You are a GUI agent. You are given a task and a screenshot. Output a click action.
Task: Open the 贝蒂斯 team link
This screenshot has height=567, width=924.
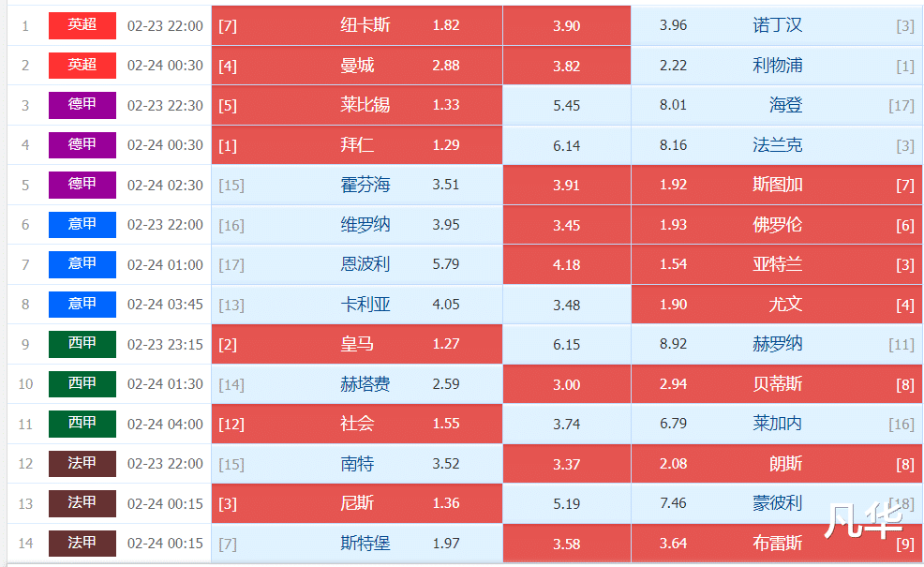[777, 383]
